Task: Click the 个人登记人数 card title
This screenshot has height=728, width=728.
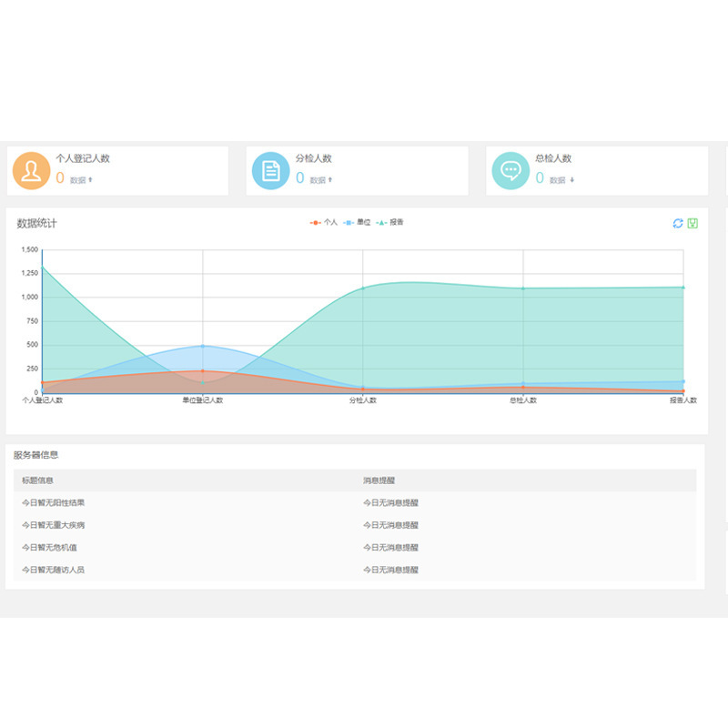Action: click(x=83, y=158)
